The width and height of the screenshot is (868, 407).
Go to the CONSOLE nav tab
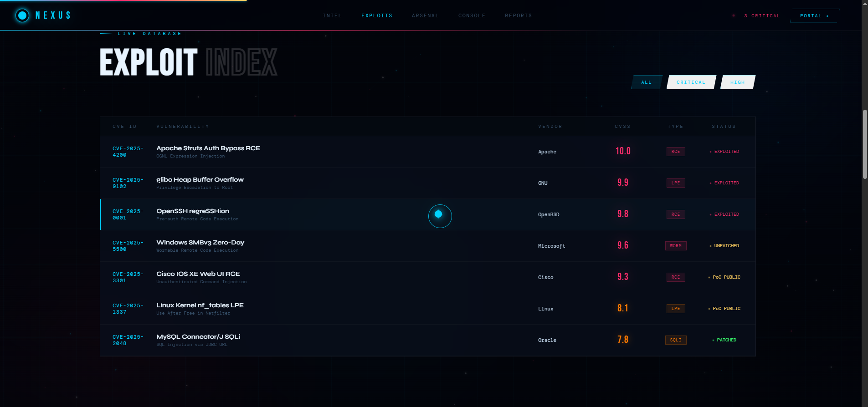click(472, 16)
